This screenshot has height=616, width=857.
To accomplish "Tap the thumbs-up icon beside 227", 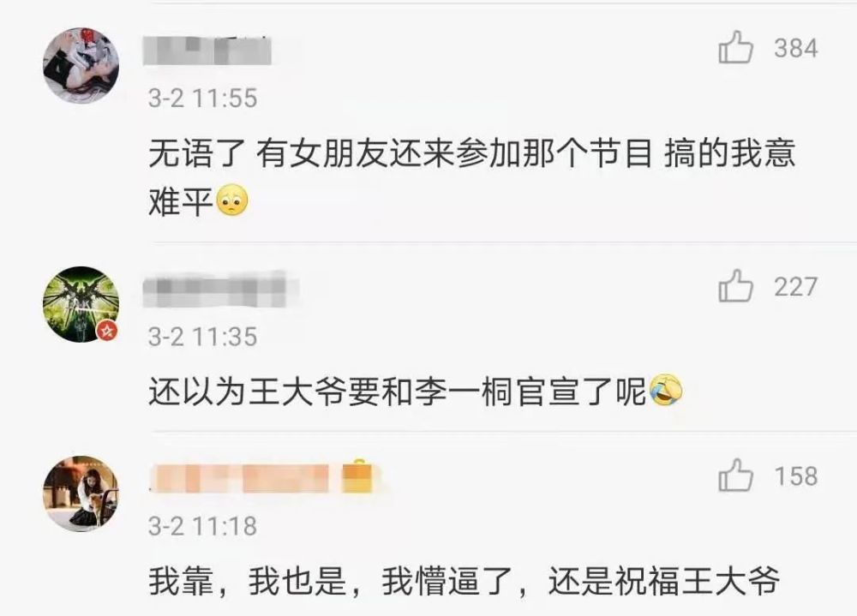I will 735,286.
